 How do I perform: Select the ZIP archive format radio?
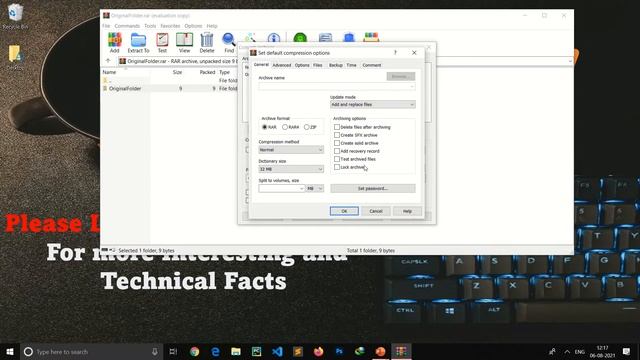pos(307,127)
